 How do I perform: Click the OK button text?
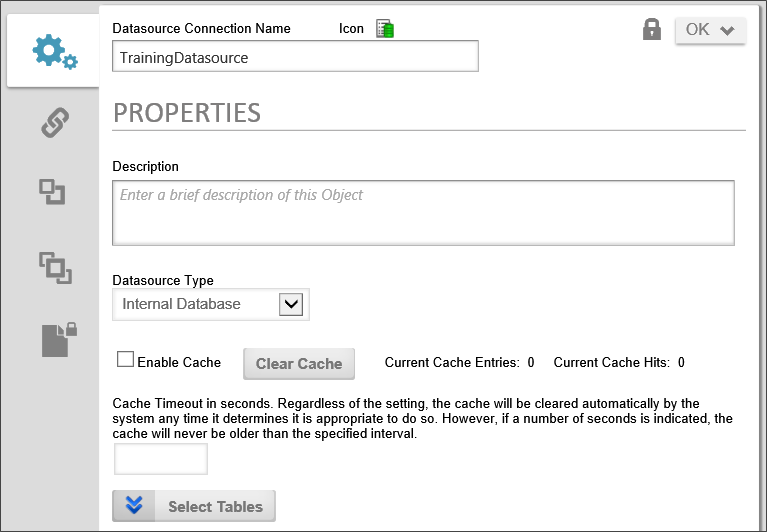point(697,30)
